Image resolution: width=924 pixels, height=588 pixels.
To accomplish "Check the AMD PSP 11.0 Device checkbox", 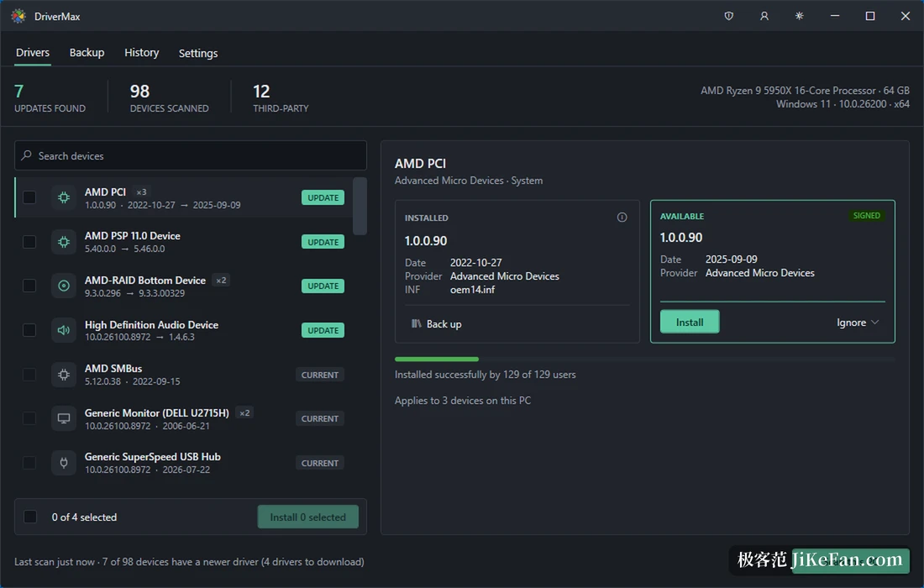I will click(29, 242).
